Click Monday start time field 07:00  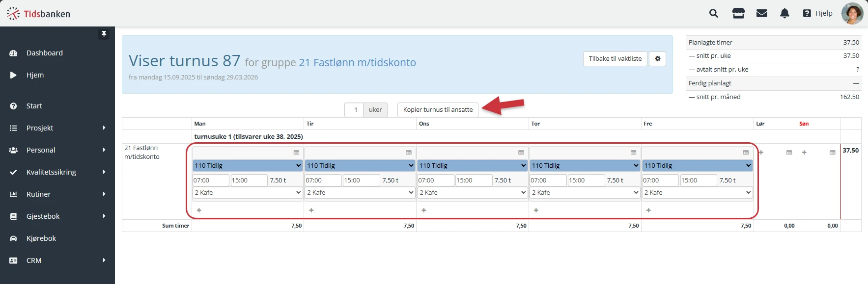pos(211,181)
